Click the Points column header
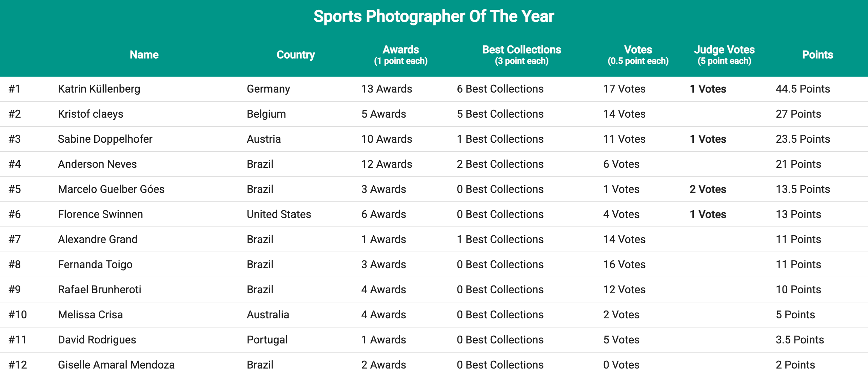Image resolution: width=868 pixels, height=377 pixels. [817, 55]
